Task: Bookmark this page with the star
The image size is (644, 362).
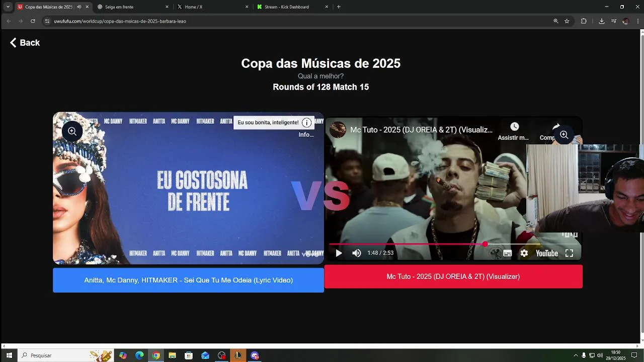Action: pos(567,21)
